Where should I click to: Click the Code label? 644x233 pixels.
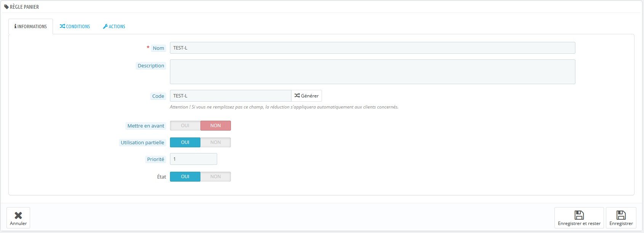tap(158, 96)
